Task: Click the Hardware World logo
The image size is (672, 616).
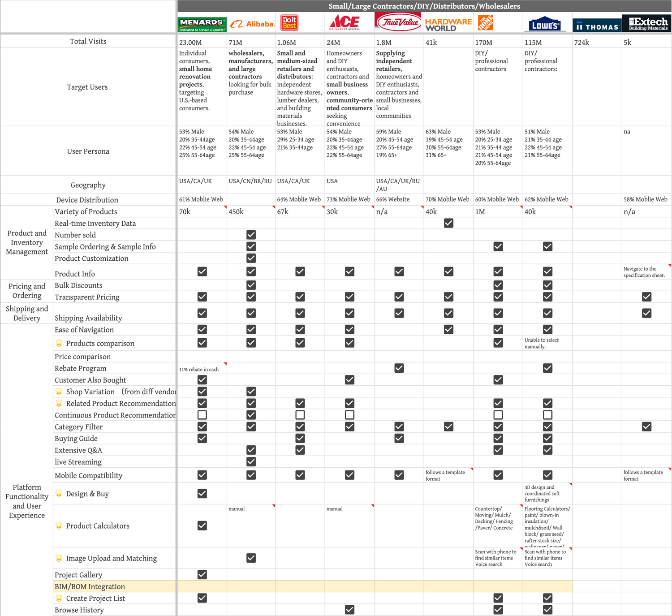Action: (448, 25)
